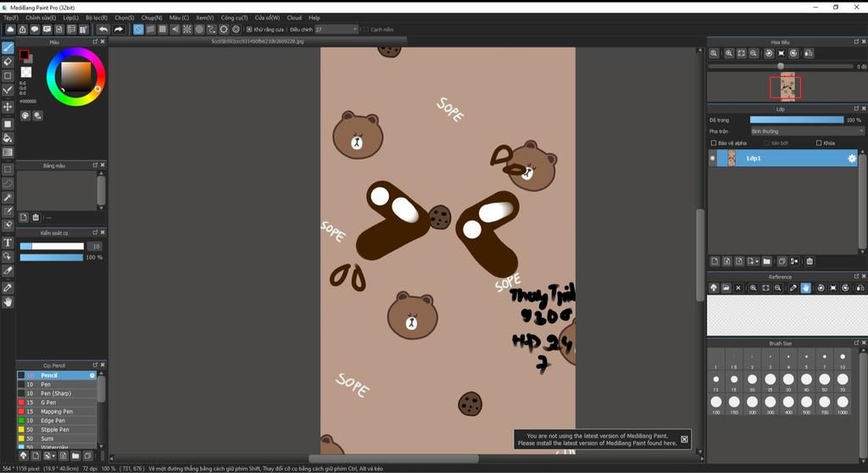Image resolution: width=868 pixels, height=473 pixels.
Task: Select the Magic Wand tool
Action: coord(8,198)
